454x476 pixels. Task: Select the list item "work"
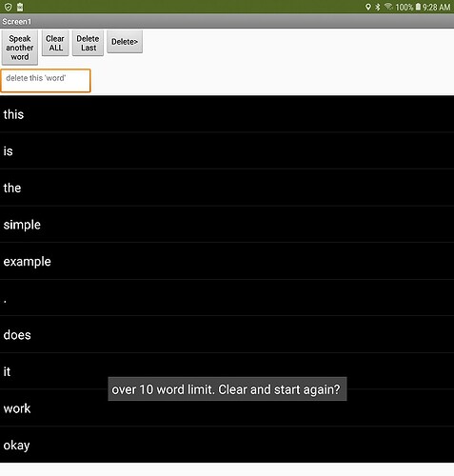pyautogui.click(x=227, y=408)
